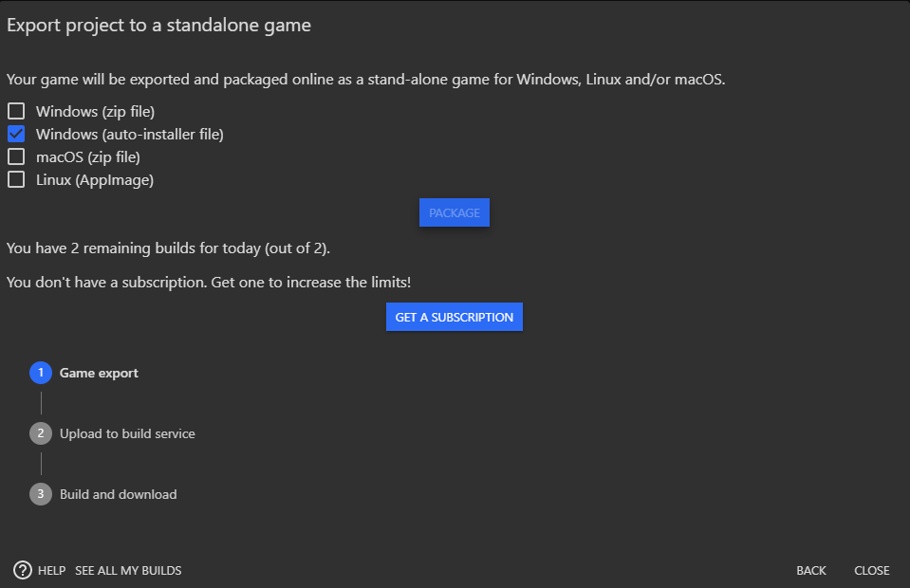Click the step 2 Upload circle icon
This screenshot has height=588, width=910.
tap(41, 433)
